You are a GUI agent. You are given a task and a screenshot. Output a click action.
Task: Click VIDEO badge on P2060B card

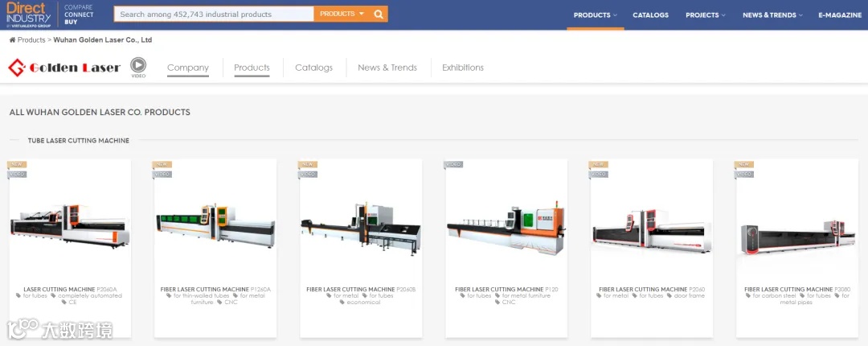[308, 174]
